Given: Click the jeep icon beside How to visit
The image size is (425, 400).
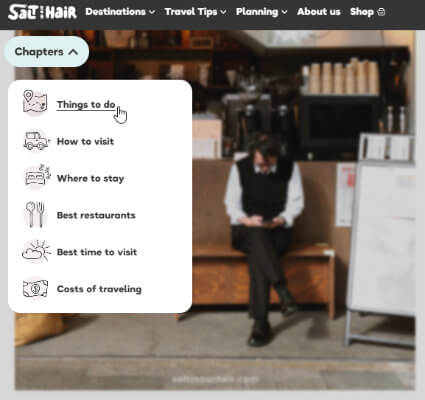Looking at the screenshot, I should (36, 141).
